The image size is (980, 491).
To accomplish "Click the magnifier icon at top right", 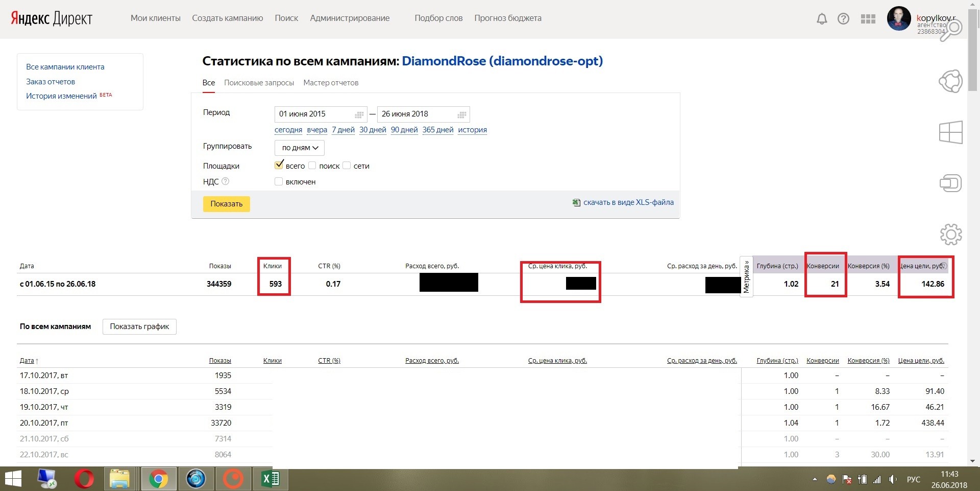I will click(x=951, y=30).
